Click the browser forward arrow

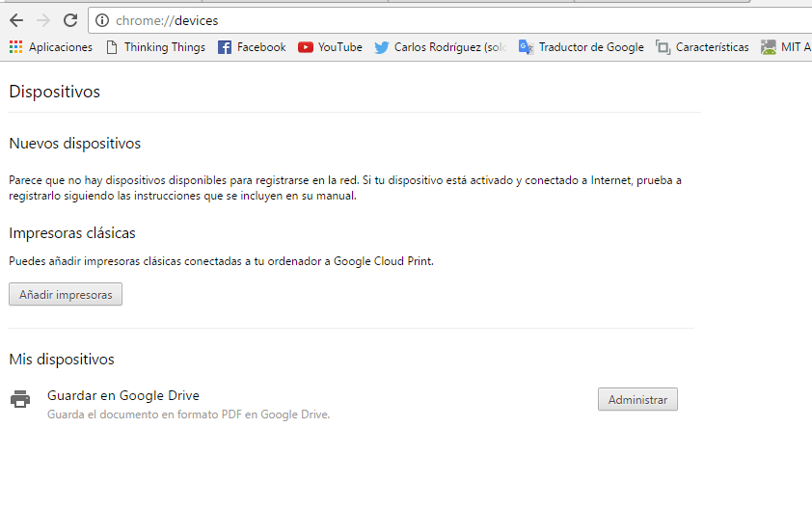click(x=43, y=20)
